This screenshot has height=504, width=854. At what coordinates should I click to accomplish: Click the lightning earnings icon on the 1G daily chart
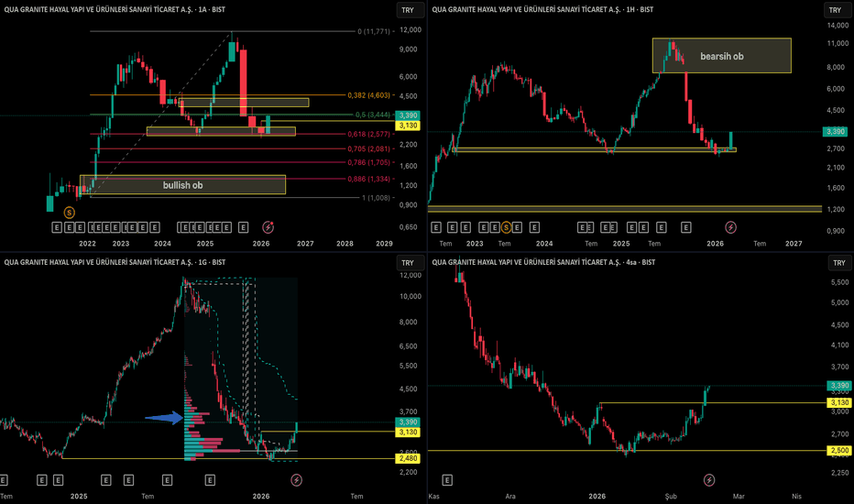296,480
